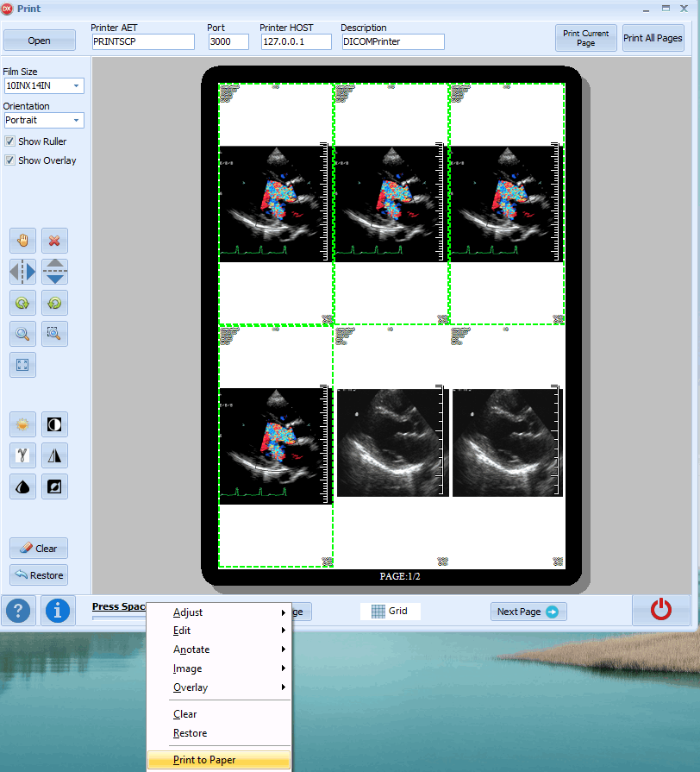The image size is (700, 772).
Task: Select the hand pan tool
Action: pos(23,241)
